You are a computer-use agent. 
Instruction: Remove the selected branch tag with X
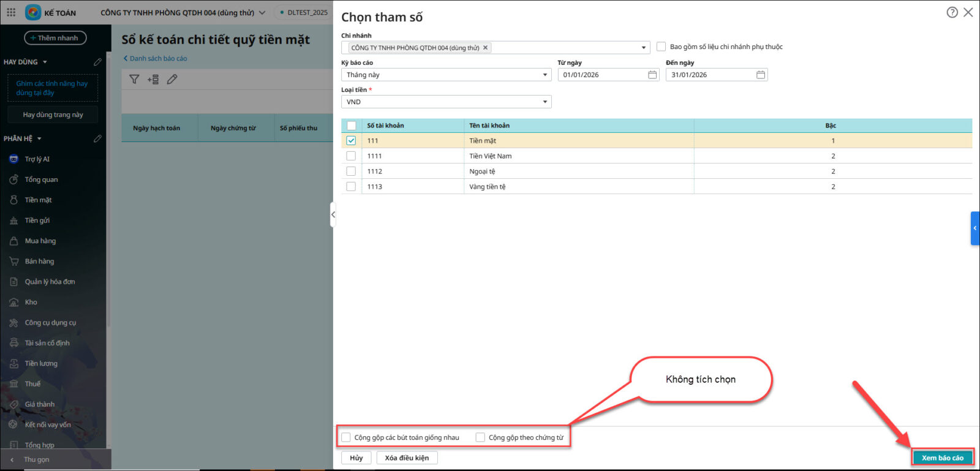(x=485, y=48)
